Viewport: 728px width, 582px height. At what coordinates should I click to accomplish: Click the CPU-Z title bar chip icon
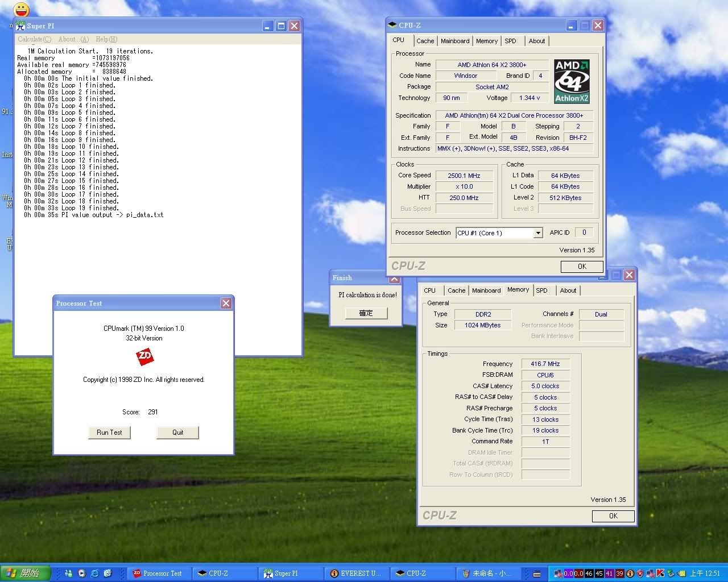392,25
